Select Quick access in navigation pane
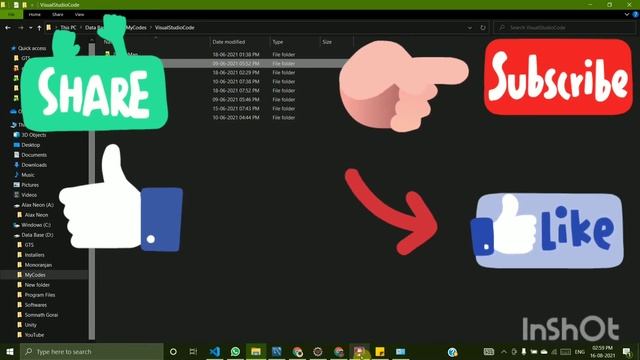640x360 pixels. [x=32, y=48]
